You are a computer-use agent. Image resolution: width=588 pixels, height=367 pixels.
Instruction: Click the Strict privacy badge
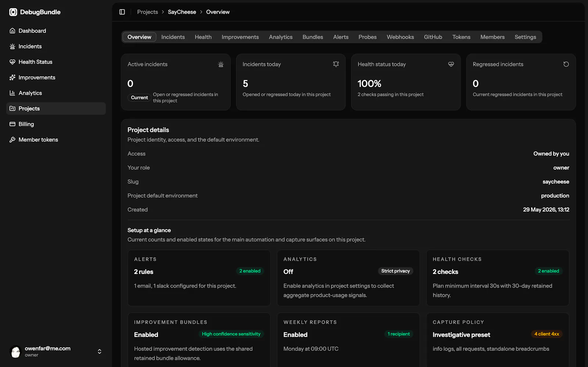pos(395,271)
